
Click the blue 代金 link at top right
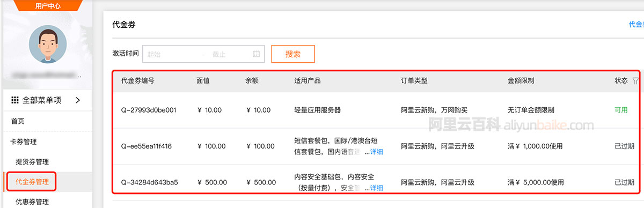coord(636,24)
